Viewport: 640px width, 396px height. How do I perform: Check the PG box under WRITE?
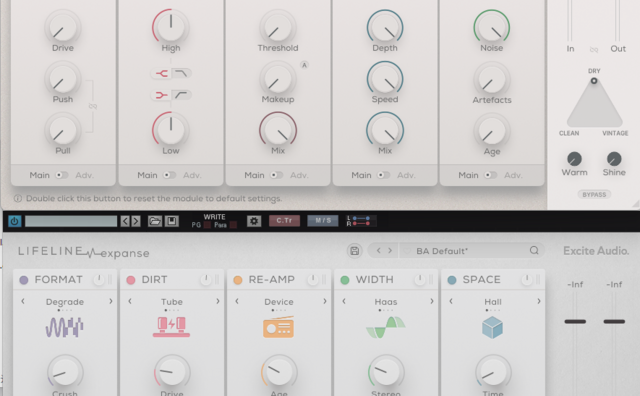[x=207, y=225]
